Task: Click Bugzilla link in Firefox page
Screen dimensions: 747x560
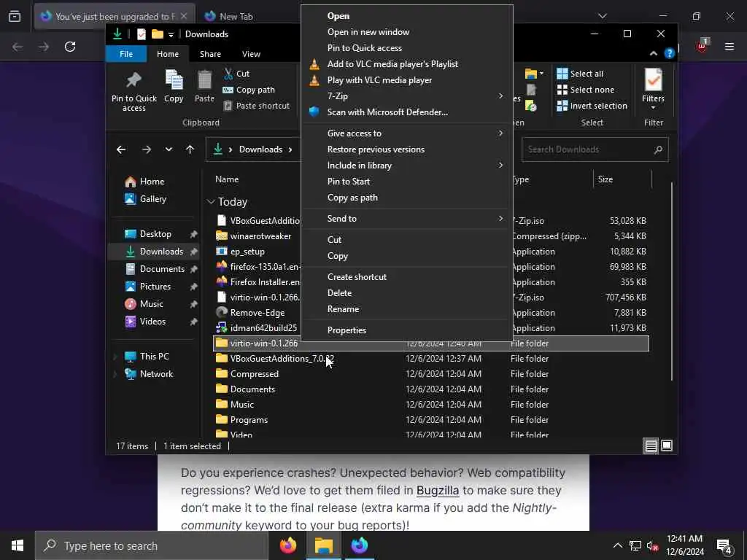Action: pyautogui.click(x=438, y=491)
